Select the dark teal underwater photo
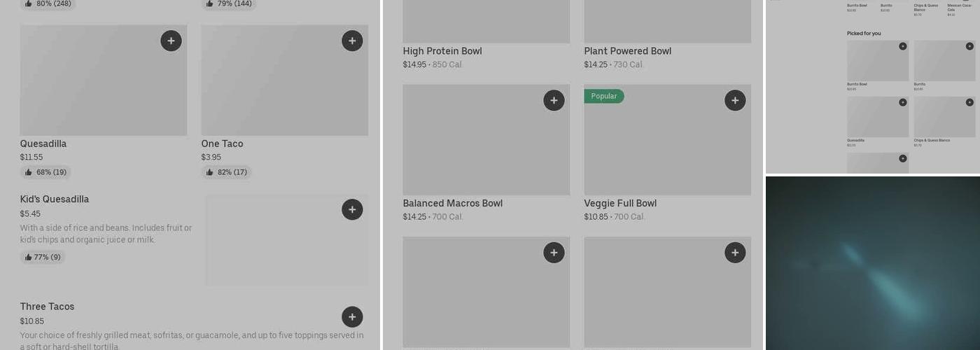980x350 pixels. pos(872,263)
